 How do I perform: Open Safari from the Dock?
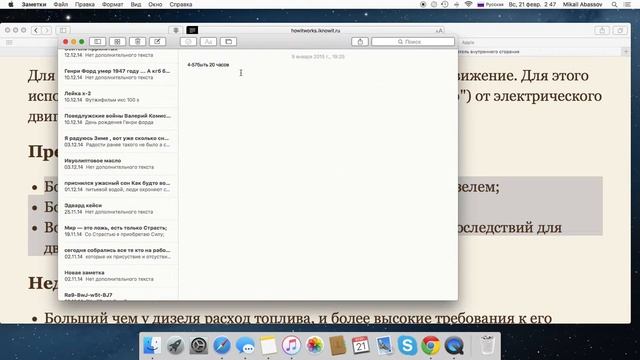coord(222,346)
